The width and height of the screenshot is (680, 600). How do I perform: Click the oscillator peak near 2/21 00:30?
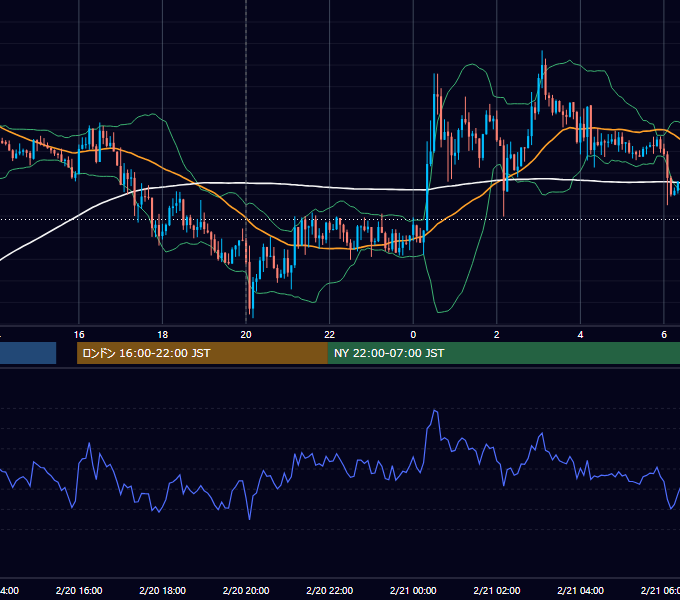[x=435, y=410]
